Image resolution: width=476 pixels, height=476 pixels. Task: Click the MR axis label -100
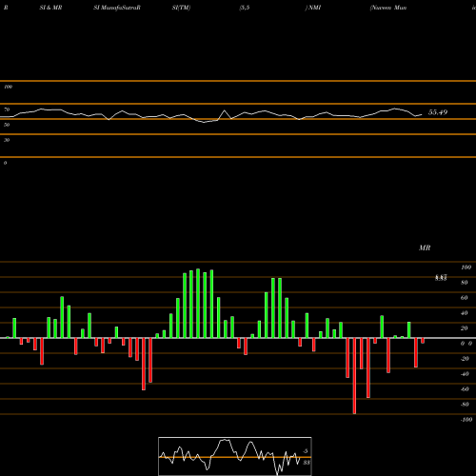point(466,420)
